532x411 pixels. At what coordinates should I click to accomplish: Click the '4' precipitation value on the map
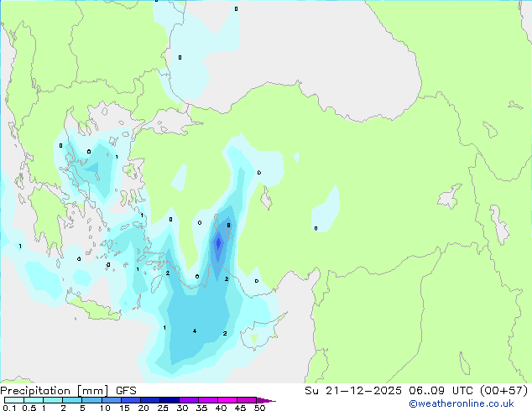click(195, 331)
